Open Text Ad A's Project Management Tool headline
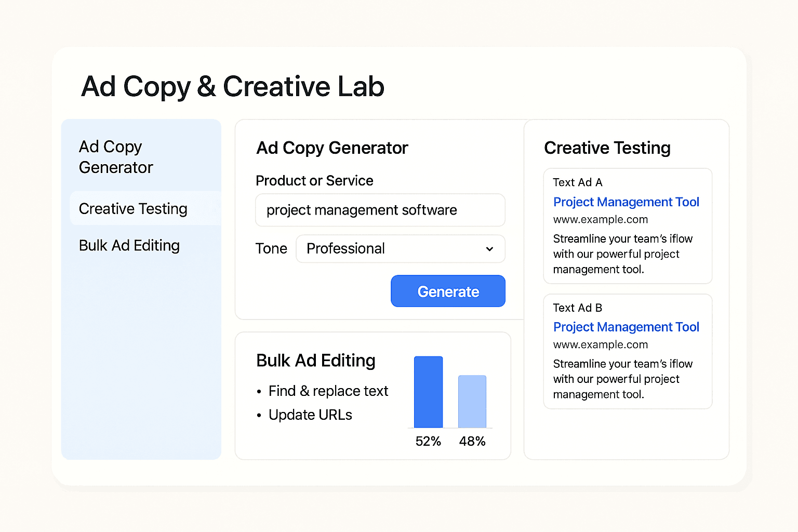This screenshot has width=798, height=532. point(626,202)
